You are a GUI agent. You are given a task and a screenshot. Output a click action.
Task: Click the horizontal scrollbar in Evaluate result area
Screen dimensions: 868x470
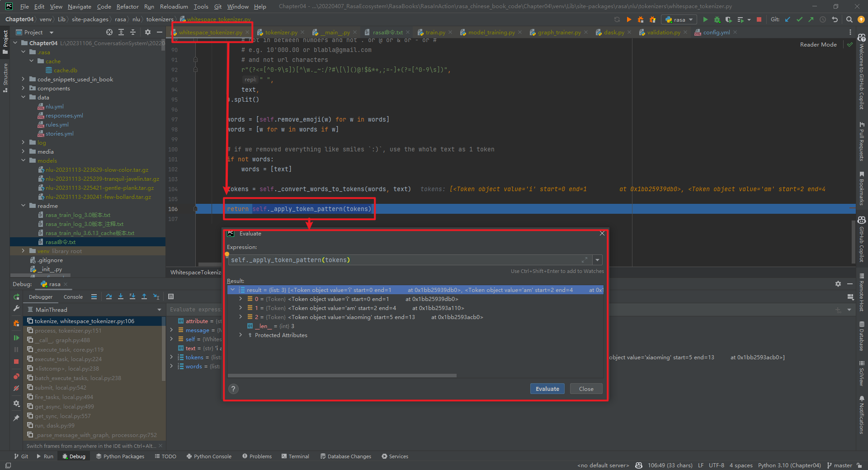coord(342,375)
